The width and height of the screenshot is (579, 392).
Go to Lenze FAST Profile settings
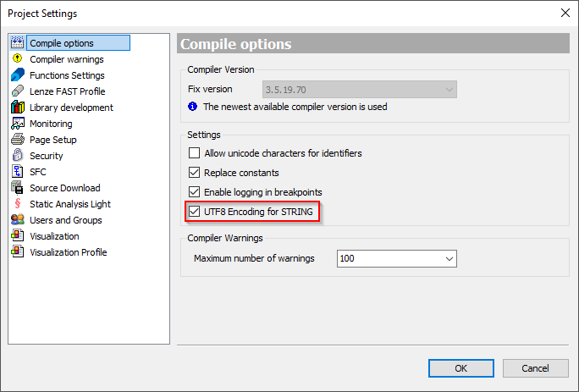click(67, 91)
